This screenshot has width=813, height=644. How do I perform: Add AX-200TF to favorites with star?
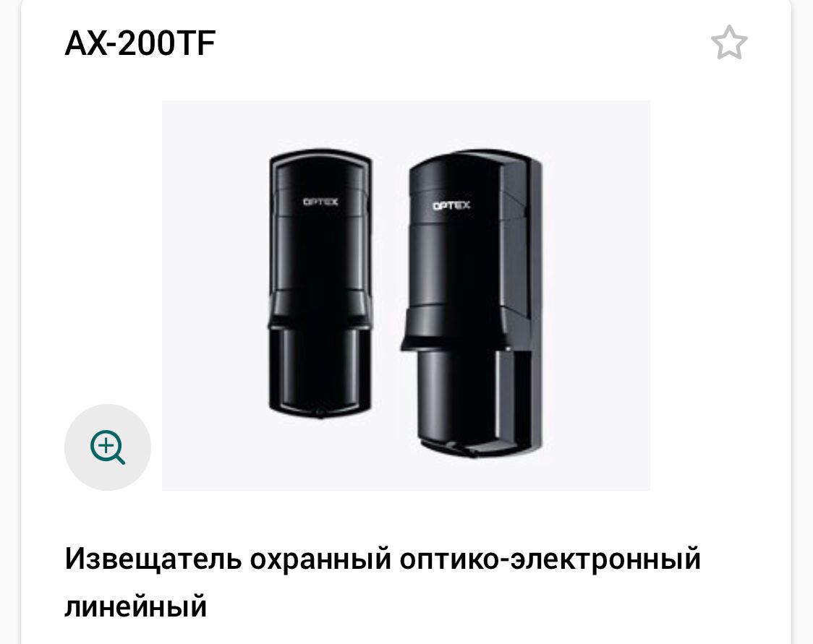click(729, 43)
